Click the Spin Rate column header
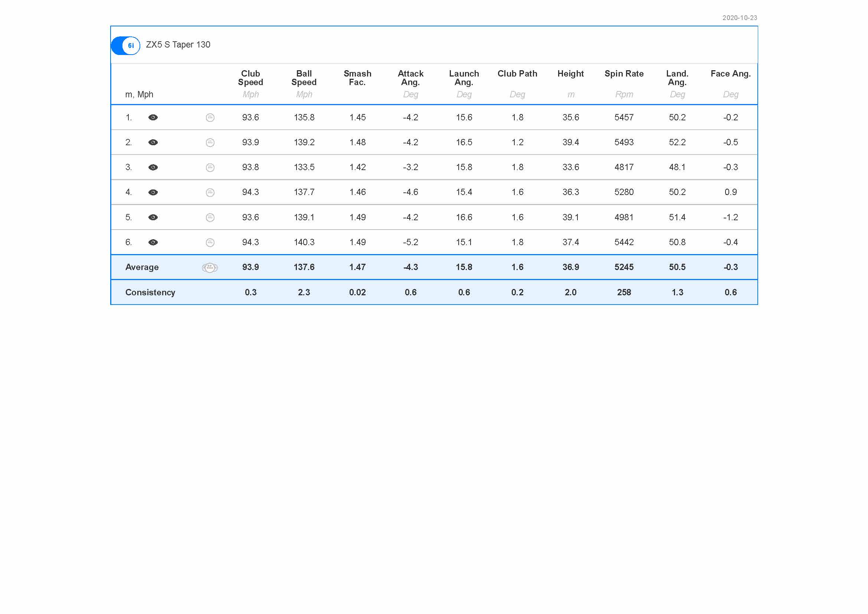Viewport: 868px width, 614px height. pyautogui.click(x=624, y=74)
